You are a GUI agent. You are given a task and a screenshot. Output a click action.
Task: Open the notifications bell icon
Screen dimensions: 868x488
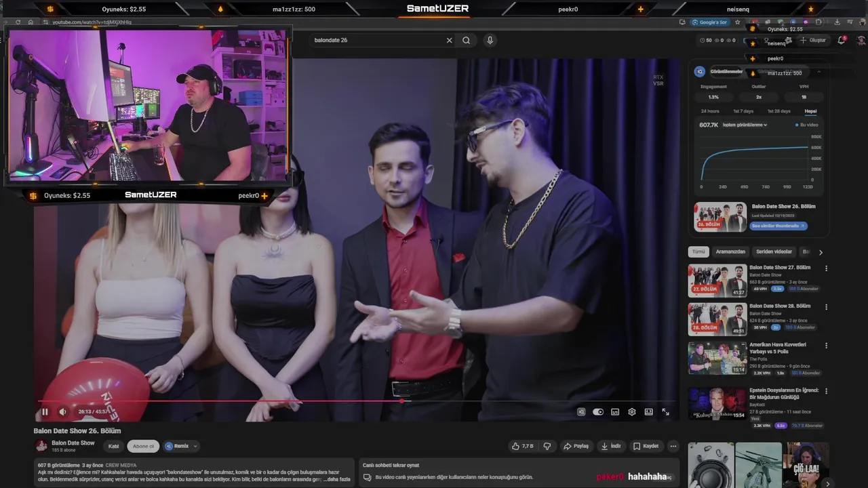pos(842,40)
